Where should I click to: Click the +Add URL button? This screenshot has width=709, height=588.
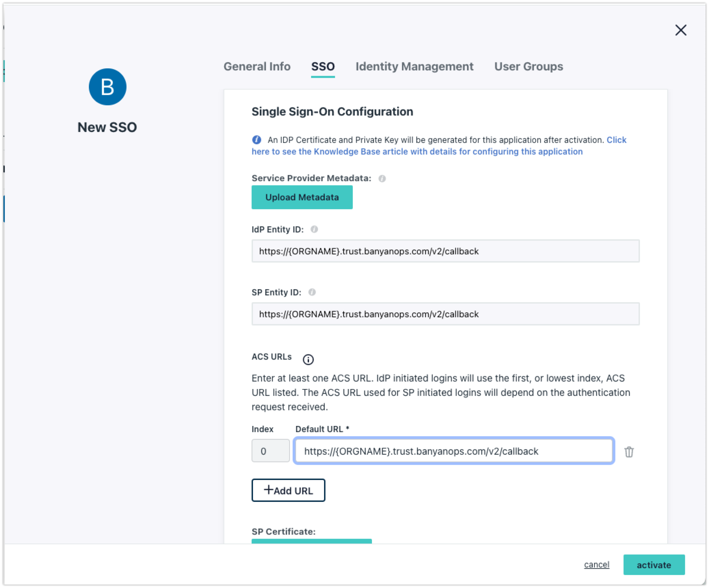tap(288, 490)
